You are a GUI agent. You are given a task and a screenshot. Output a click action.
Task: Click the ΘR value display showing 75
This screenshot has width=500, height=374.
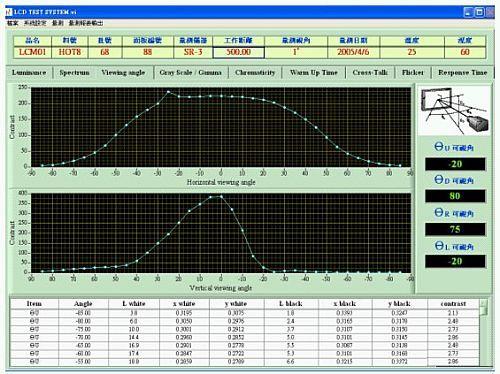click(x=455, y=229)
